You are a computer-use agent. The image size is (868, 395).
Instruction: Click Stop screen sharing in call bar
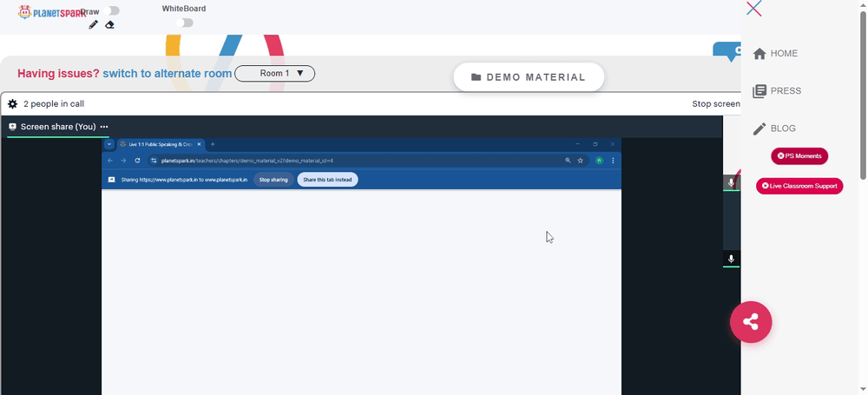[716, 104]
